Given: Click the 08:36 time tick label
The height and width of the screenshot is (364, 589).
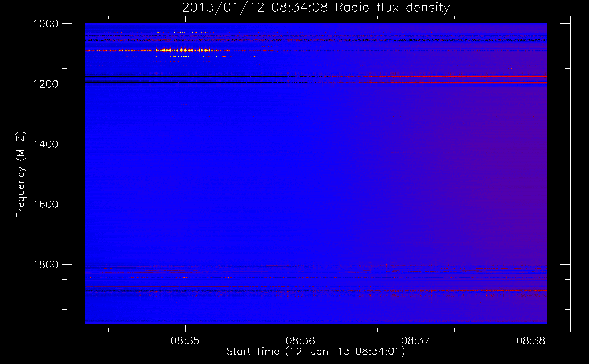Looking at the screenshot, I should 300,341.
